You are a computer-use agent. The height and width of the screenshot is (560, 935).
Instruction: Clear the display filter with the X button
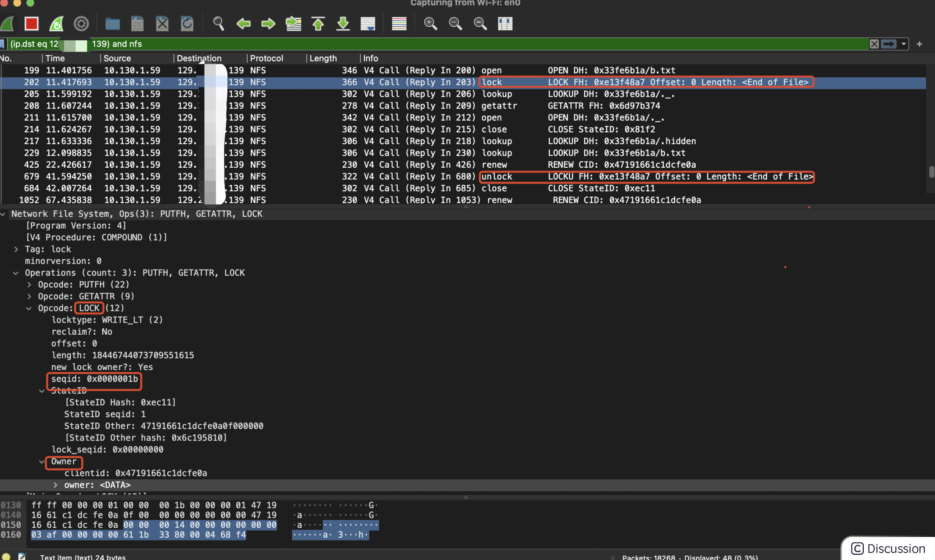(874, 44)
